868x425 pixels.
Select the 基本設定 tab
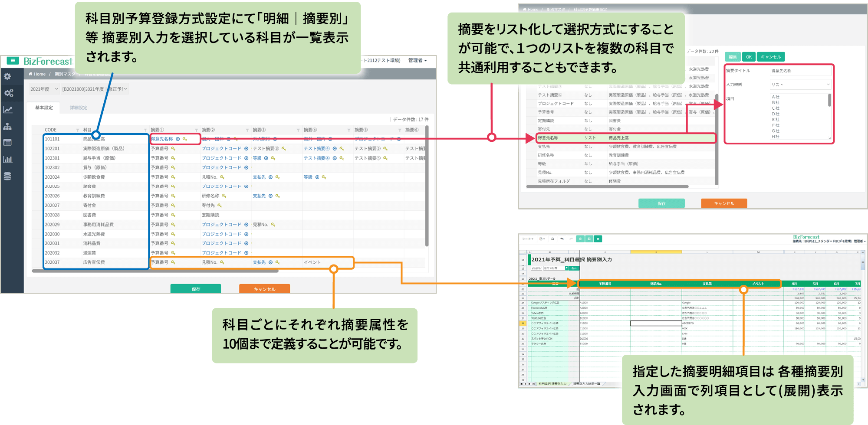[44, 108]
